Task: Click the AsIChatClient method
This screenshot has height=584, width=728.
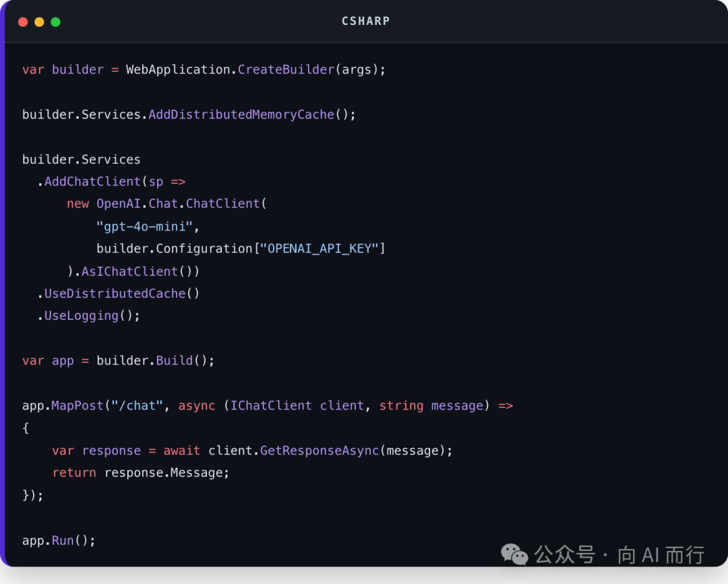Action: tap(129, 271)
